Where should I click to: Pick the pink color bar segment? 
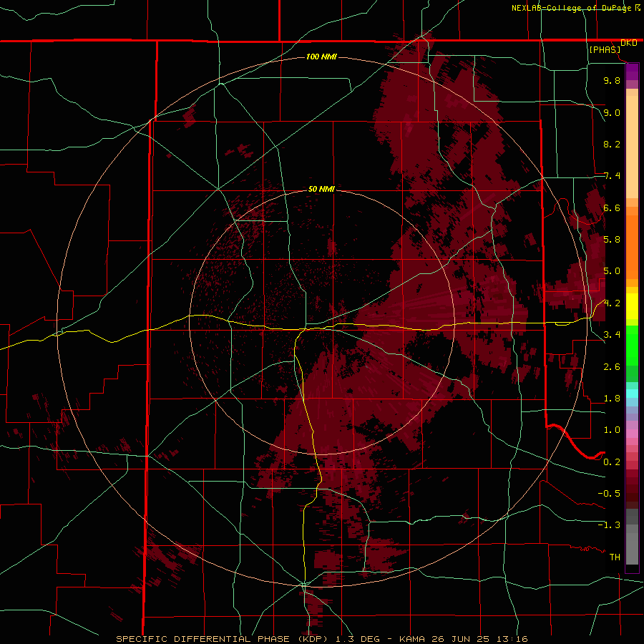click(x=632, y=434)
